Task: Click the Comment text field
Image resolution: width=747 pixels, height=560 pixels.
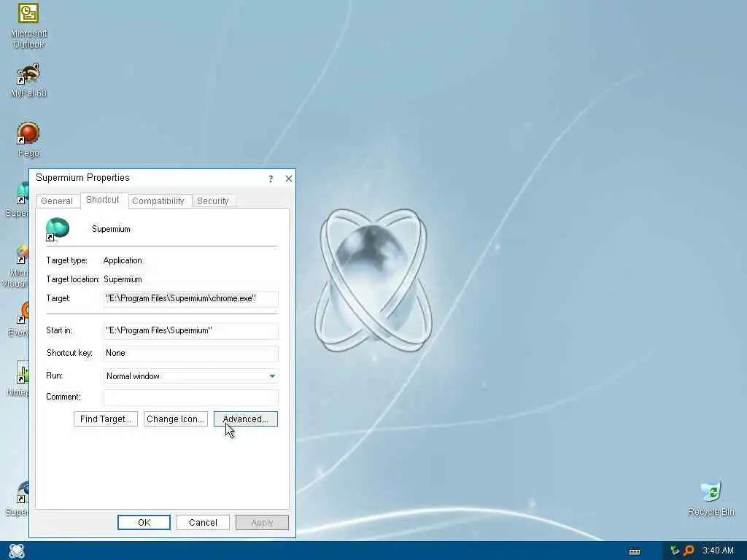Action: point(190,397)
